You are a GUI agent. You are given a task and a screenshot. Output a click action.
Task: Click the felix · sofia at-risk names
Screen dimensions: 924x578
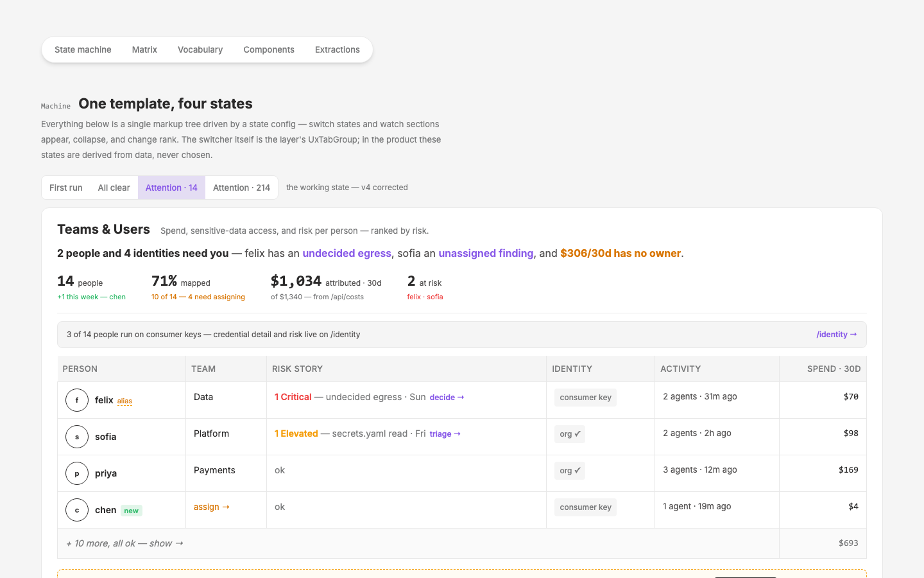(x=425, y=297)
